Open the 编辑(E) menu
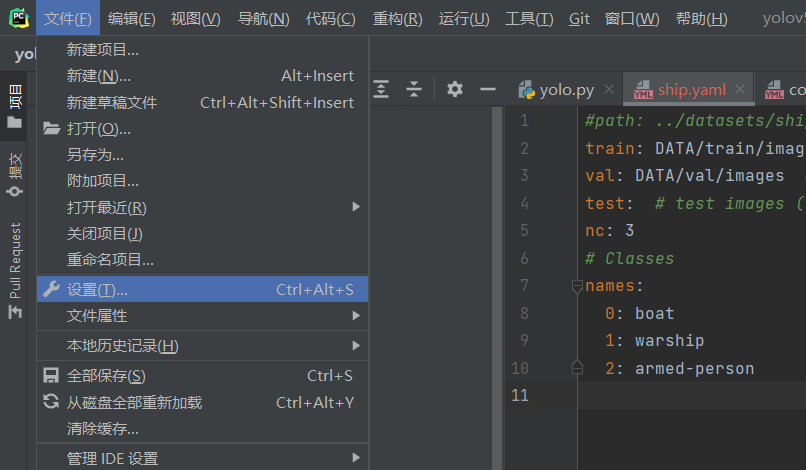Viewport: 806px width, 470px height. coord(132,19)
